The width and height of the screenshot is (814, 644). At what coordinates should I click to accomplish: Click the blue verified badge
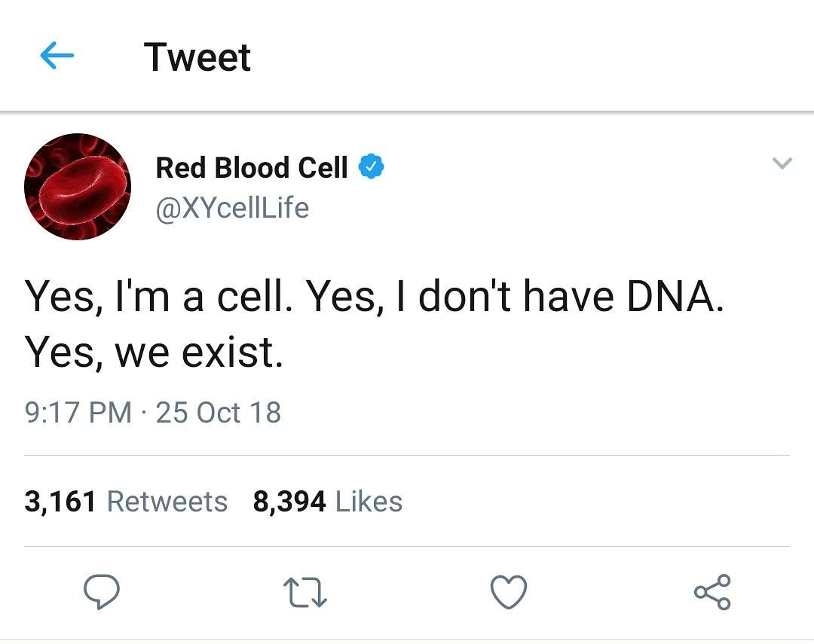click(371, 167)
